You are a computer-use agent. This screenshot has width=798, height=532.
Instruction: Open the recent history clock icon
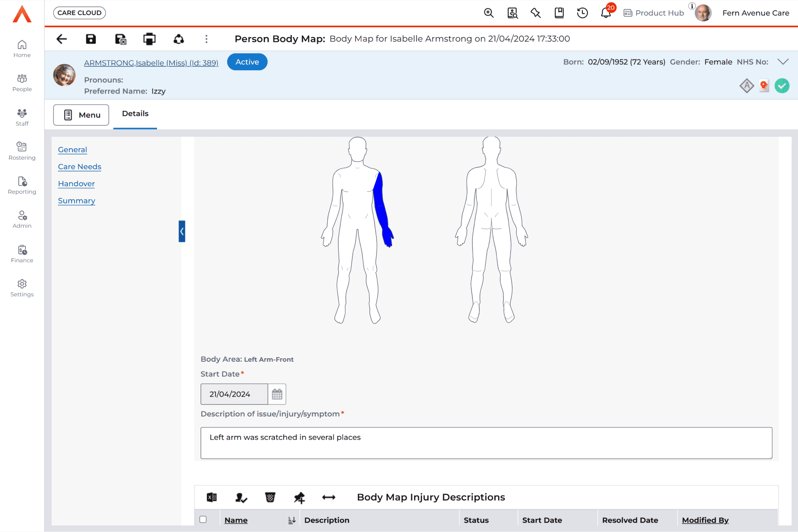[582, 13]
